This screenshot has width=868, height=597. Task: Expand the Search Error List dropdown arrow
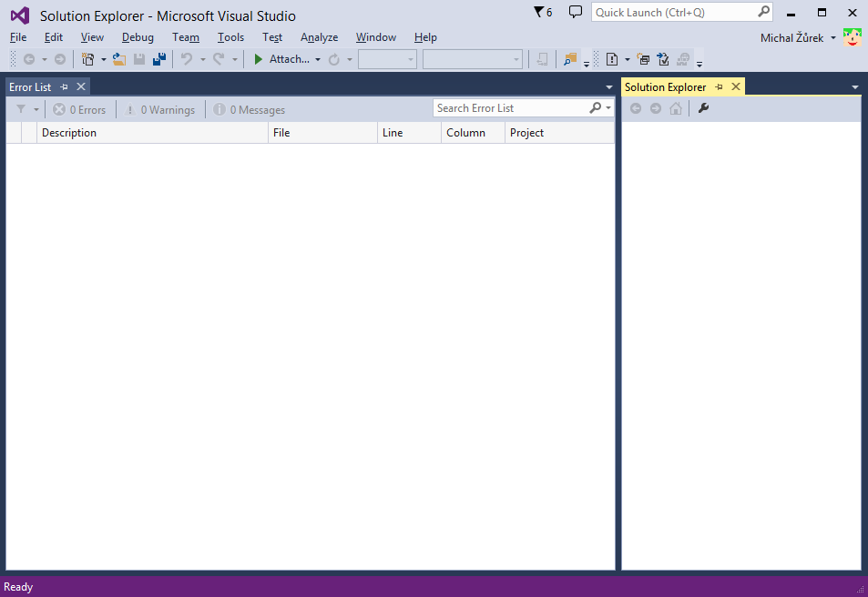click(607, 107)
